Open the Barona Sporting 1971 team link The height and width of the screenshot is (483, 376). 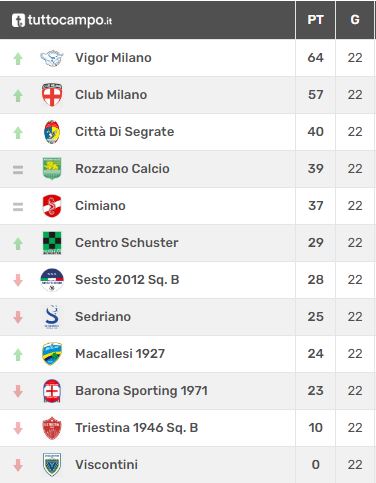tap(141, 391)
